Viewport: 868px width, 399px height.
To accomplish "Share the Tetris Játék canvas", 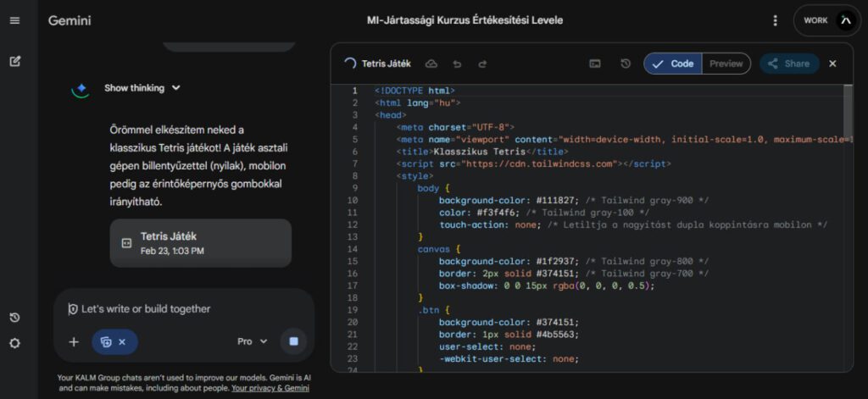I will pyautogui.click(x=788, y=64).
